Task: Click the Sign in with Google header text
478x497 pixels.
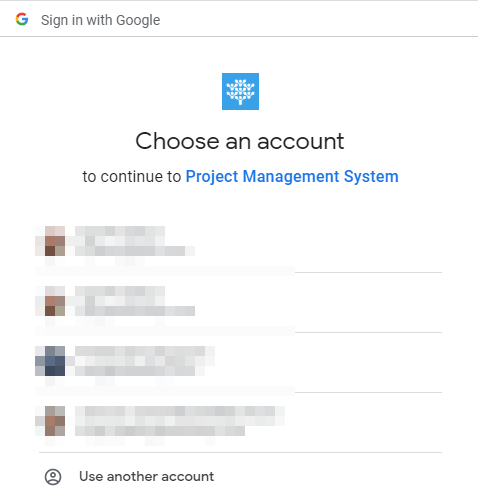Action: 101,20
